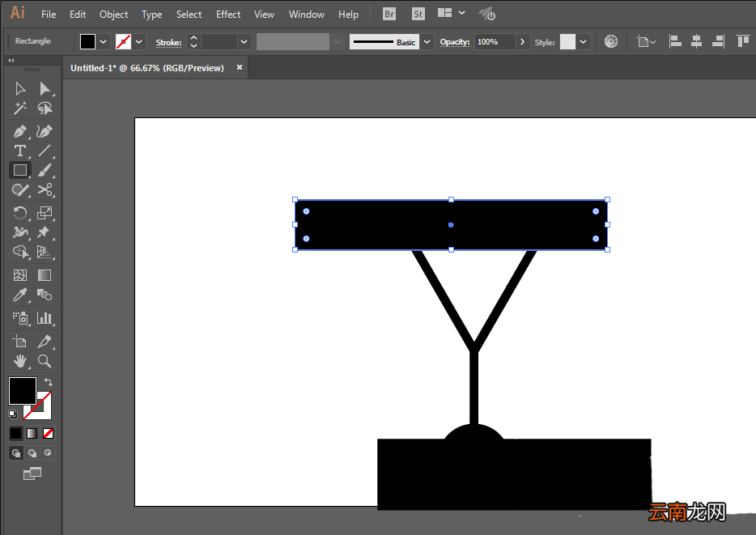Select the Paintbrush tool
Viewport: 756px width, 535px height.
pos(45,170)
